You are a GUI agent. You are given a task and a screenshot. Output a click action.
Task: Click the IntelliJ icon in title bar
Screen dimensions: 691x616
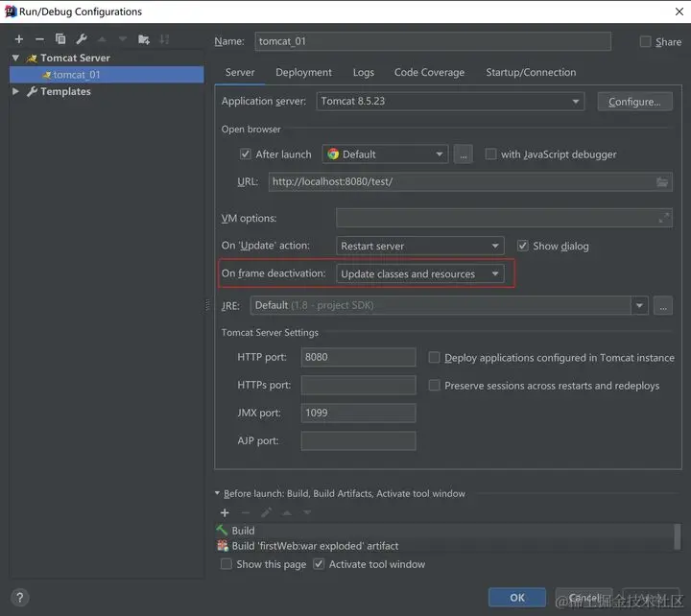(11, 12)
